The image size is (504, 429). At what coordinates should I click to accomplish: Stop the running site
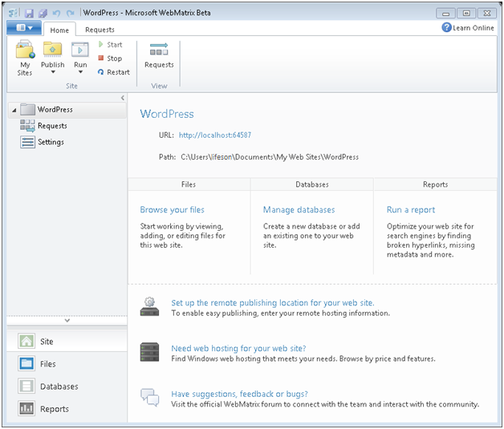point(110,59)
